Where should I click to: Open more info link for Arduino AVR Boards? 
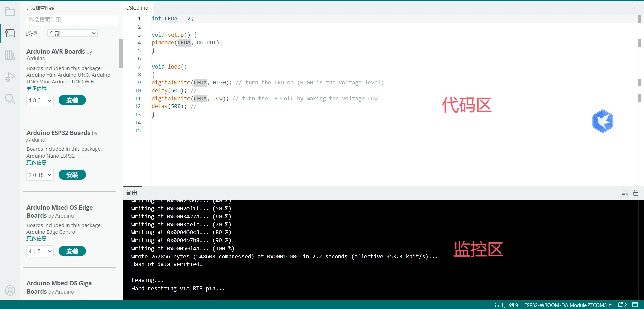click(37, 88)
